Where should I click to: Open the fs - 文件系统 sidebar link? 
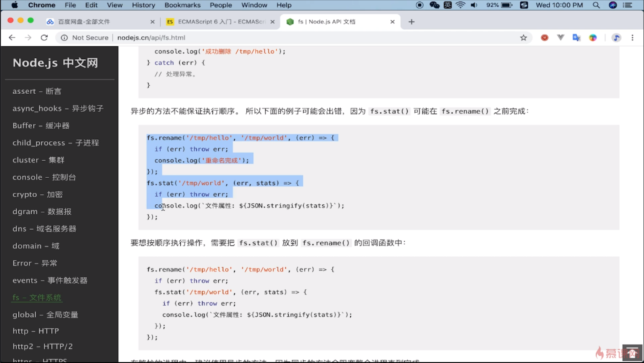37,297
